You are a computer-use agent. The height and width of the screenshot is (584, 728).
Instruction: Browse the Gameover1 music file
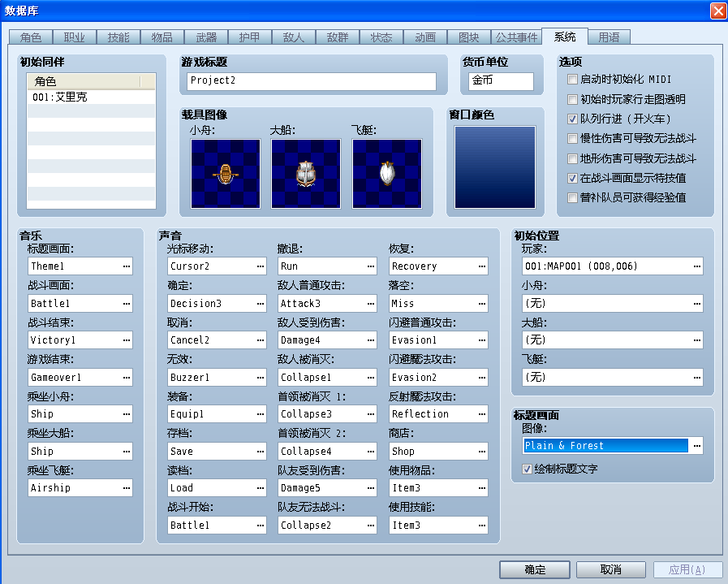coord(127,377)
